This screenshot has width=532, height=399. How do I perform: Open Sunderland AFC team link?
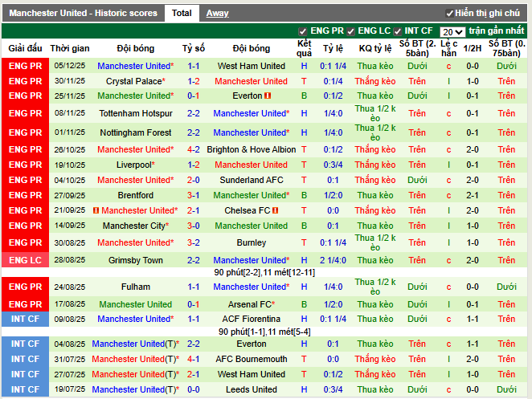pyautogui.click(x=252, y=180)
